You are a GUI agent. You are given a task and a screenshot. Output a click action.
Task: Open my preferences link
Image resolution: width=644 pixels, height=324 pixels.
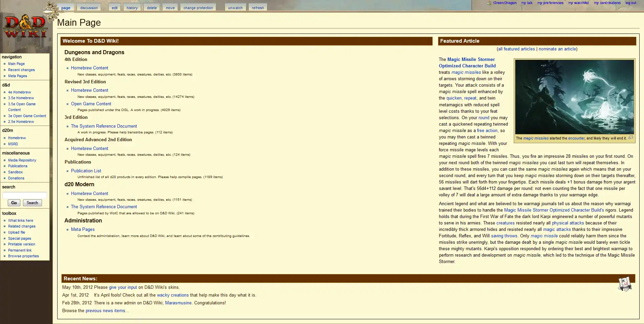(x=550, y=3)
